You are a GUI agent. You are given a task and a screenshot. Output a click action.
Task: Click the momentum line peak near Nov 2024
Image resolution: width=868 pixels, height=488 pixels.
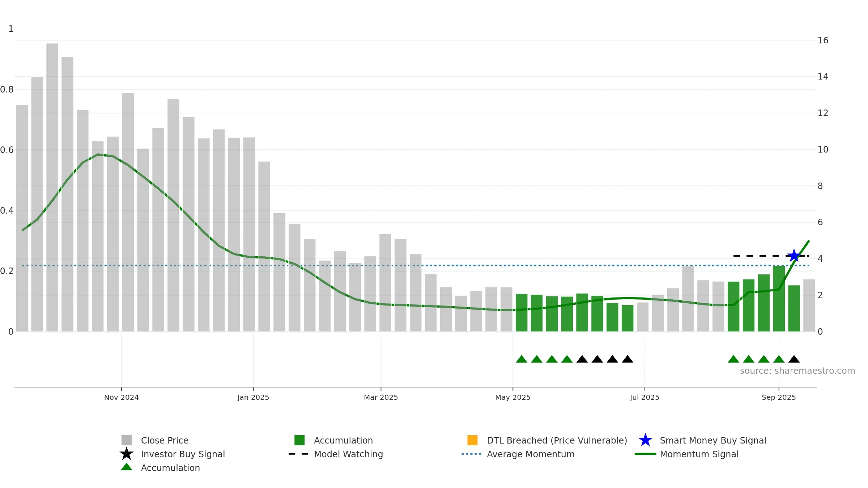point(98,154)
